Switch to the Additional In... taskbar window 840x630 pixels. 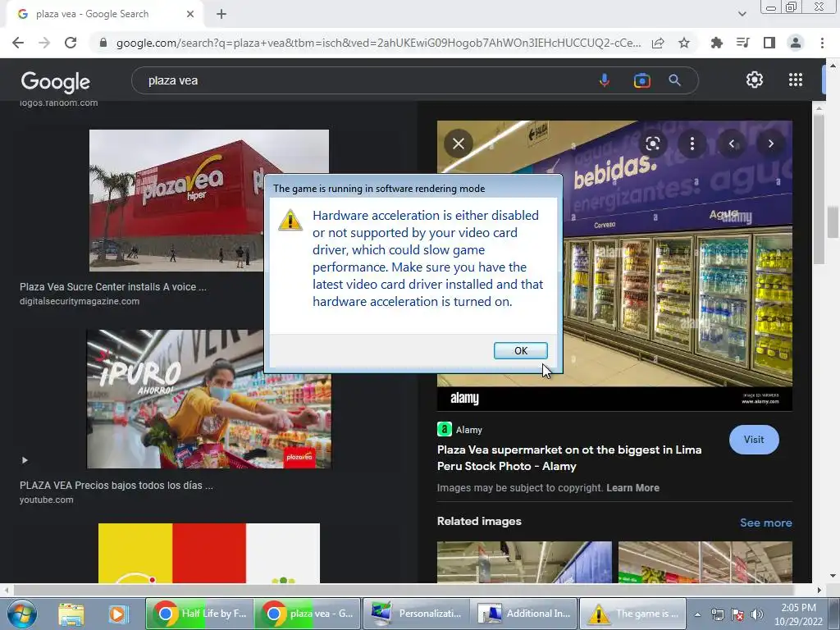click(524, 614)
